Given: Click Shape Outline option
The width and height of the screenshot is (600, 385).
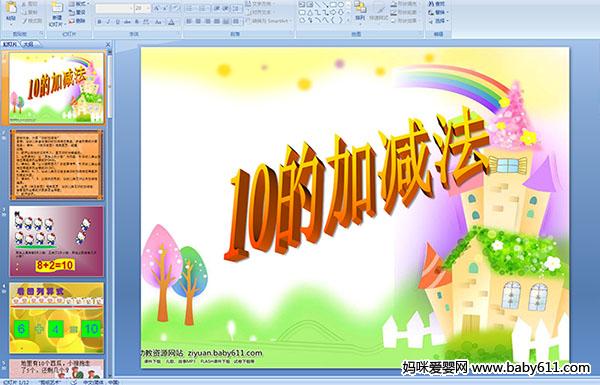Looking at the screenshot, I should pos(404,12).
